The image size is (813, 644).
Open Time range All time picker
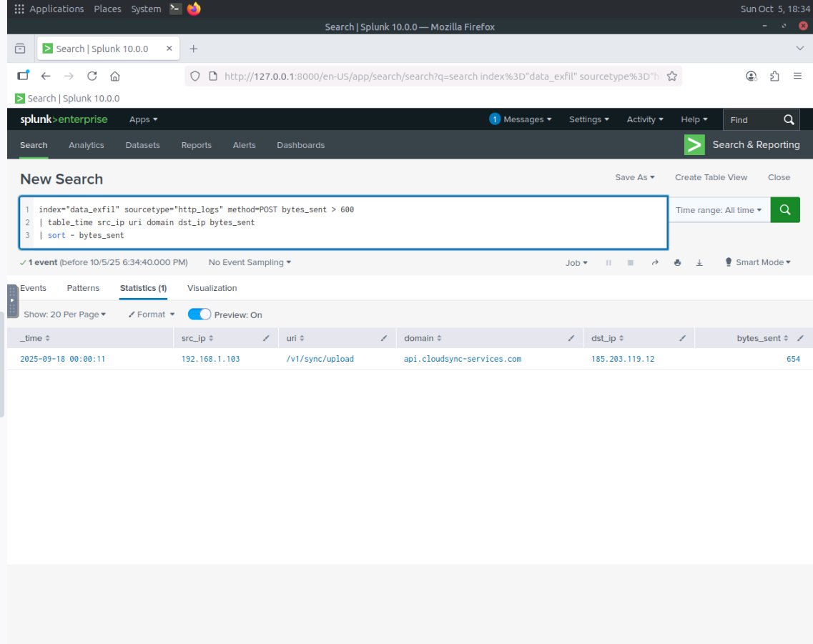point(718,210)
